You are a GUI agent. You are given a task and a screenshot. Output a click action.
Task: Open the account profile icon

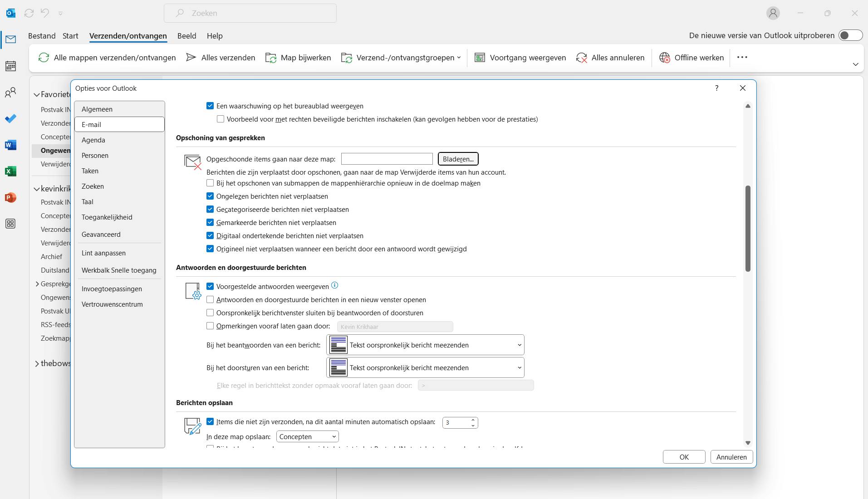pos(773,13)
